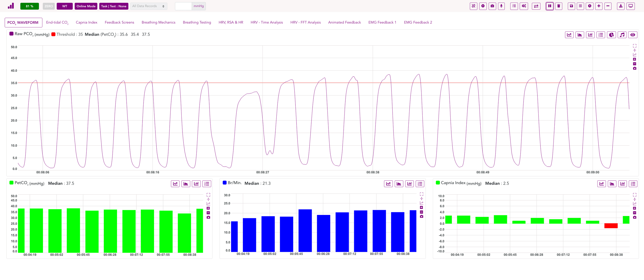Switch to Breathing Mechanics tab

click(158, 22)
